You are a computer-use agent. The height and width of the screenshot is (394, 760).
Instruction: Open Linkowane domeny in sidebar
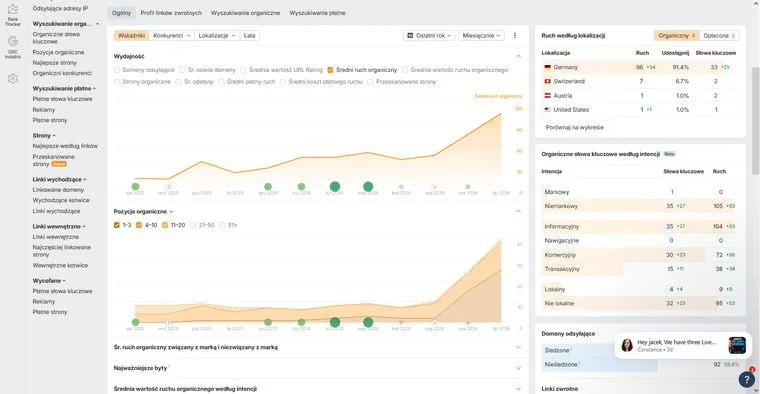coord(58,190)
